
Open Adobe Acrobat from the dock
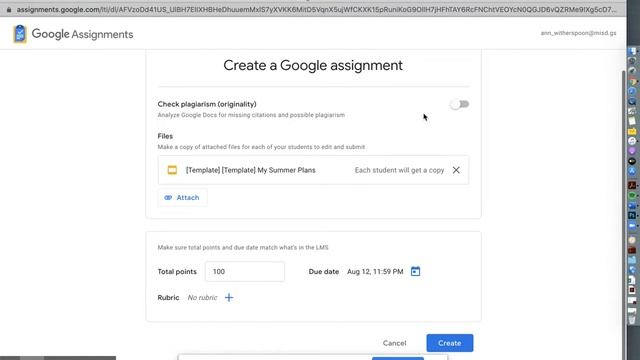(632, 185)
